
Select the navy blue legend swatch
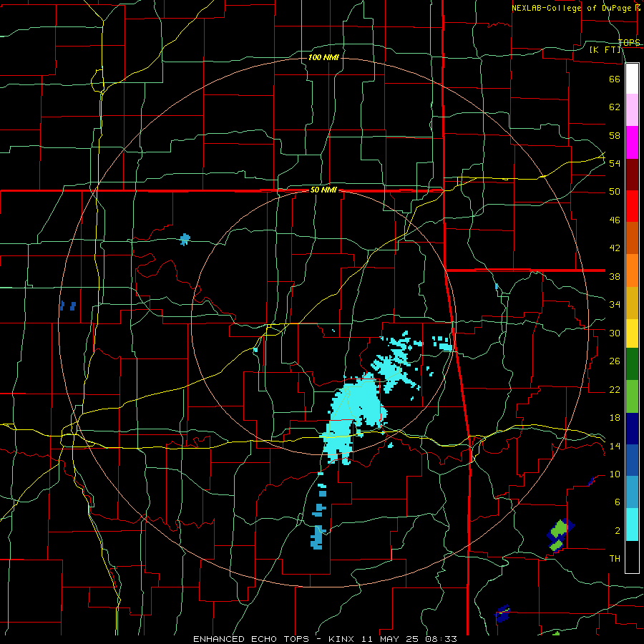coord(632,429)
